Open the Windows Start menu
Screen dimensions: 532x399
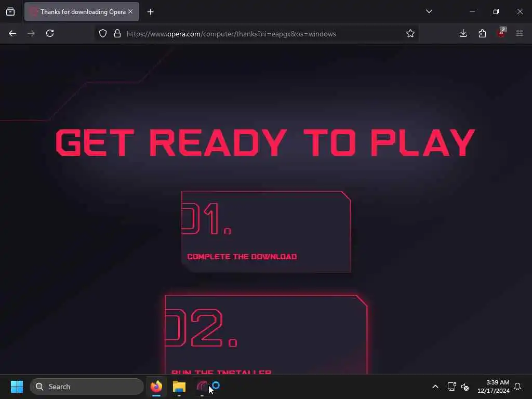(x=17, y=387)
